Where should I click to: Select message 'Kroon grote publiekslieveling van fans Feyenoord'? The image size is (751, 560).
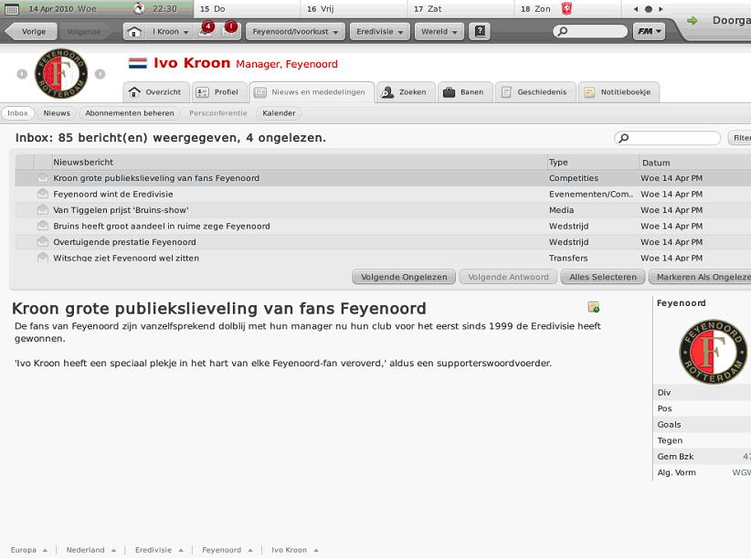tap(383, 178)
